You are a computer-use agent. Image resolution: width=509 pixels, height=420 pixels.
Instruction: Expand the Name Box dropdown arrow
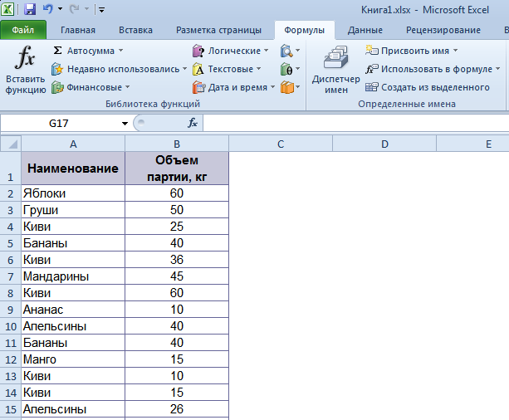(x=125, y=123)
